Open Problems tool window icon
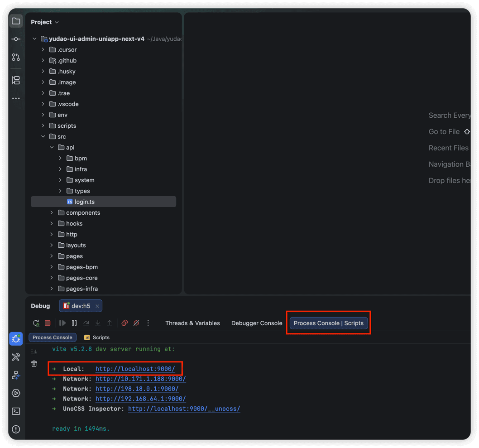The height and width of the screenshot is (448, 479). click(x=16, y=429)
